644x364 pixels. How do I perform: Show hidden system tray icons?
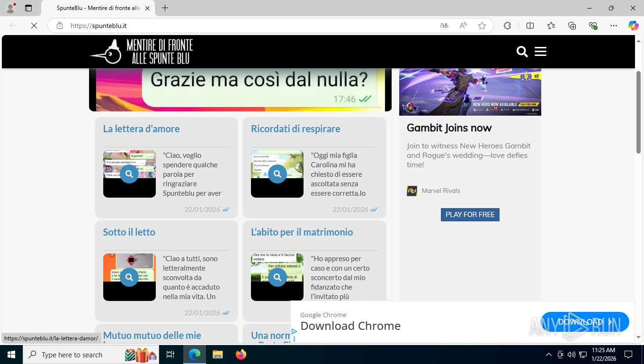(x=548, y=355)
